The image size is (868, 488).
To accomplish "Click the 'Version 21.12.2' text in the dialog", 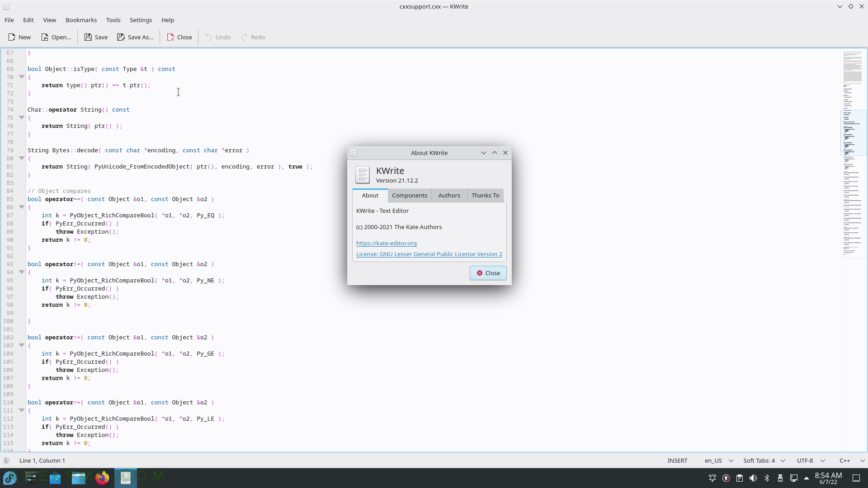I will pyautogui.click(x=397, y=180).
